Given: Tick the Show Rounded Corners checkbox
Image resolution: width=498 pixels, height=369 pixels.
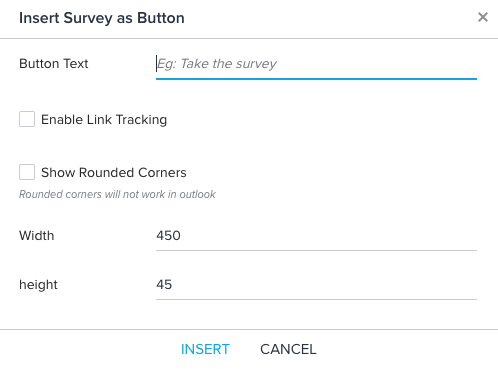Looking at the screenshot, I should pos(27,172).
